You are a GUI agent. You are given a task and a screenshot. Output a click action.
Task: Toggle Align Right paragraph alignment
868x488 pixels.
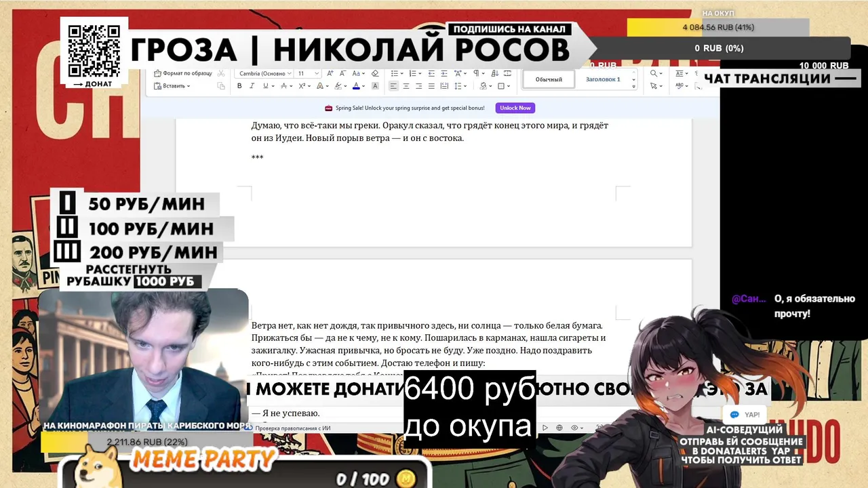click(418, 86)
